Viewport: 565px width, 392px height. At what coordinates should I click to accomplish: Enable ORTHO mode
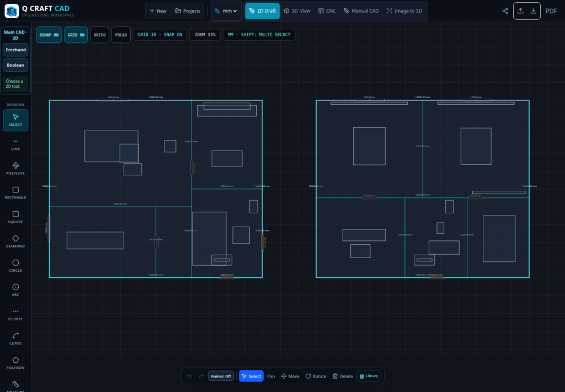[x=100, y=35]
